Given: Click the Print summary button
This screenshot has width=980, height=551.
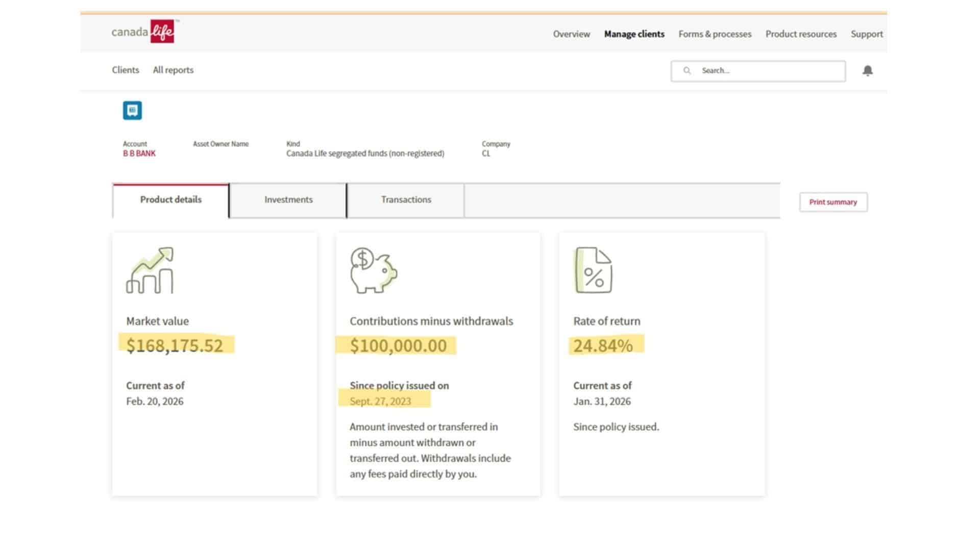Looking at the screenshot, I should click(833, 202).
